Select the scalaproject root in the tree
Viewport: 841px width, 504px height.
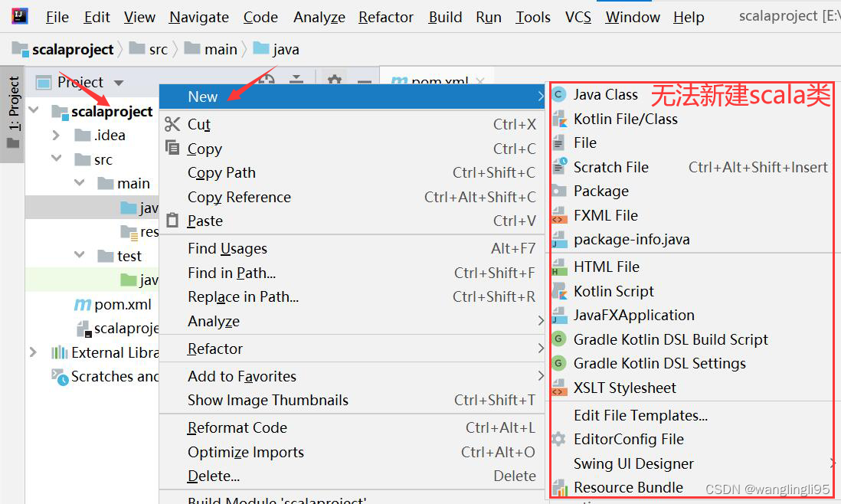(112, 112)
